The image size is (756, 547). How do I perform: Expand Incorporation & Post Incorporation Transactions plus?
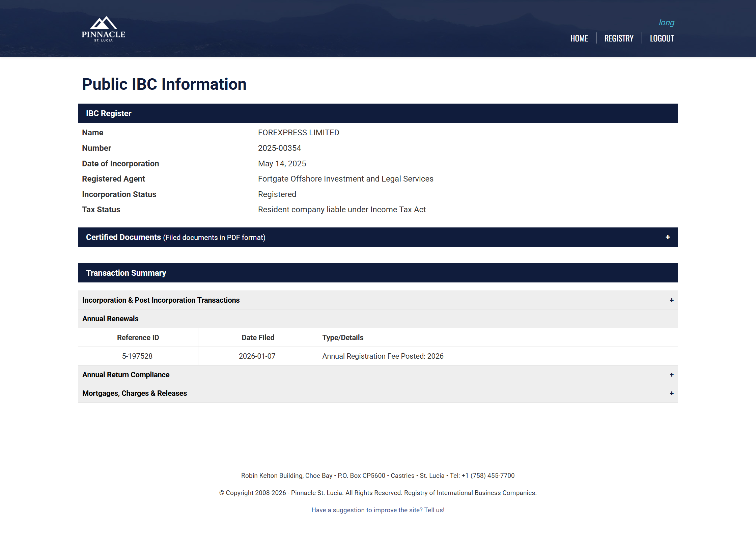coord(672,300)
